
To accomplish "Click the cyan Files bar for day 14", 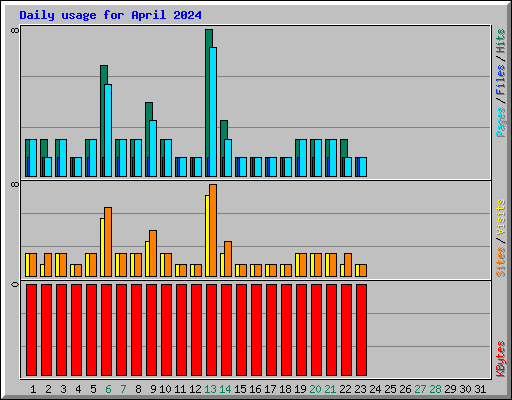I will [x=228, y=158].
